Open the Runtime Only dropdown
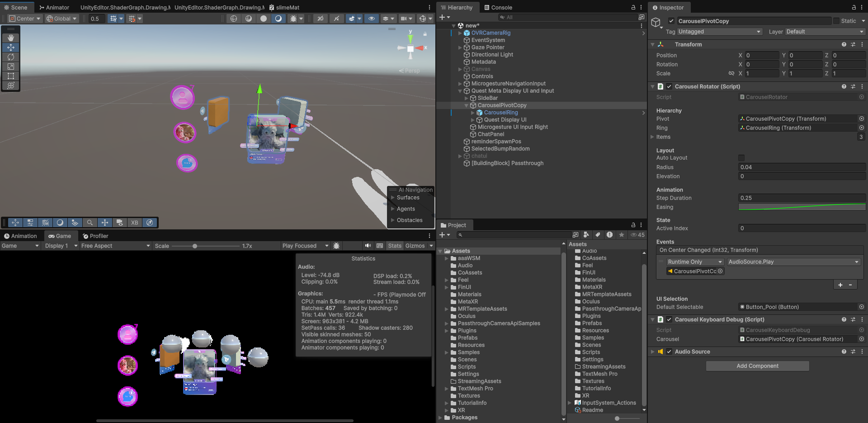The width and height of the screenshot is (868, 423). (695, 262)
